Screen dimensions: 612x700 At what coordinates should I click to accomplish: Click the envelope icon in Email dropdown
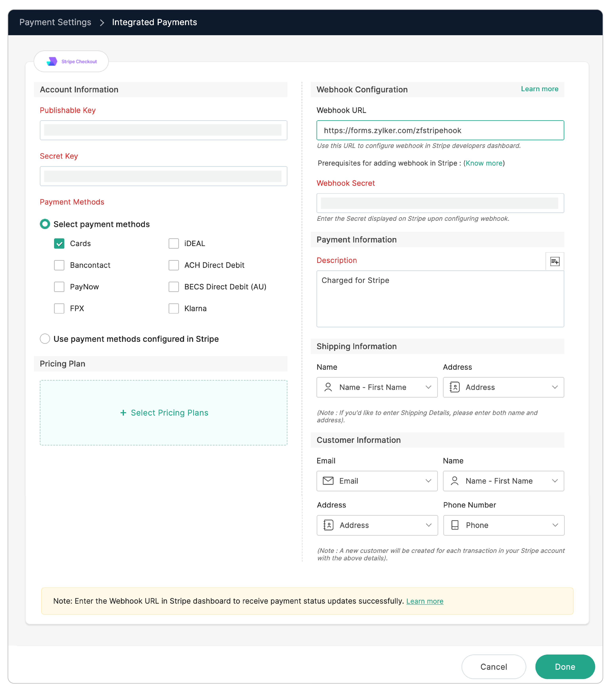[328, 481]
